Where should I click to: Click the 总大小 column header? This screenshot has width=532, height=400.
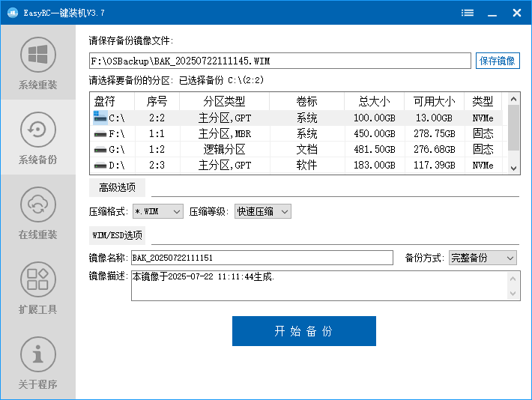[x=374, y=101]
